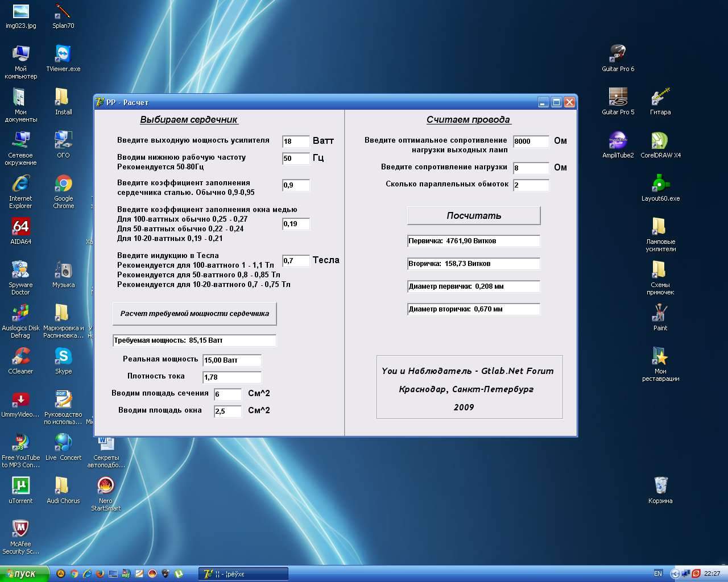Click the induction in Tesla input field

click(296, 261)
